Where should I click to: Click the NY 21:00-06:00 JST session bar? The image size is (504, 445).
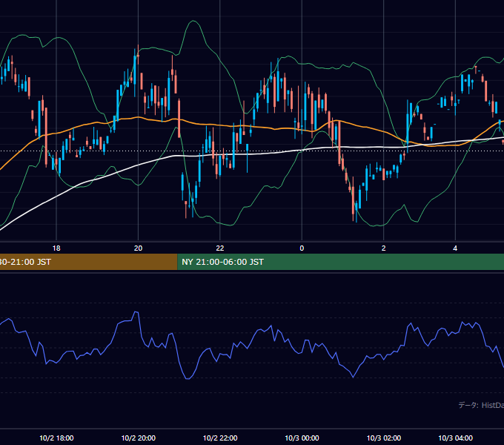(x=340, y=262)
